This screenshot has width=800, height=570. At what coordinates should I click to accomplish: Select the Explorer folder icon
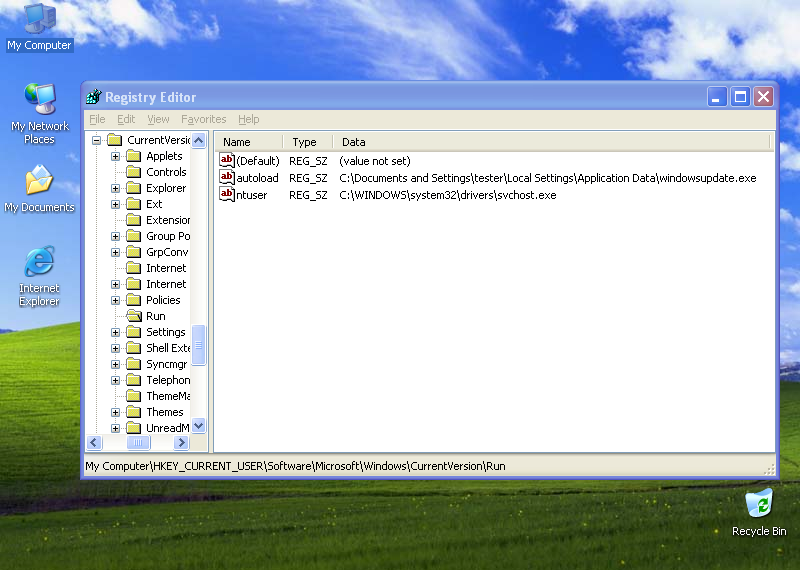click(134, 188)
